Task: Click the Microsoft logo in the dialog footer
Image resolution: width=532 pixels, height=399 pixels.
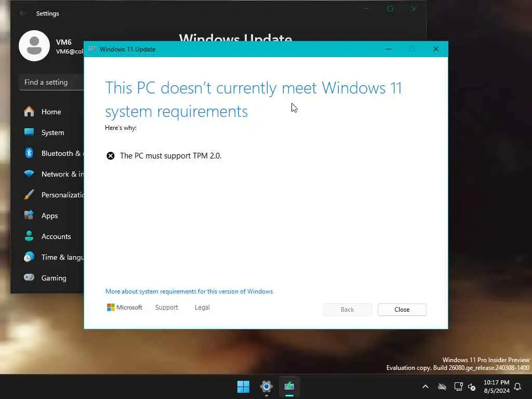Action: (125, 308)
